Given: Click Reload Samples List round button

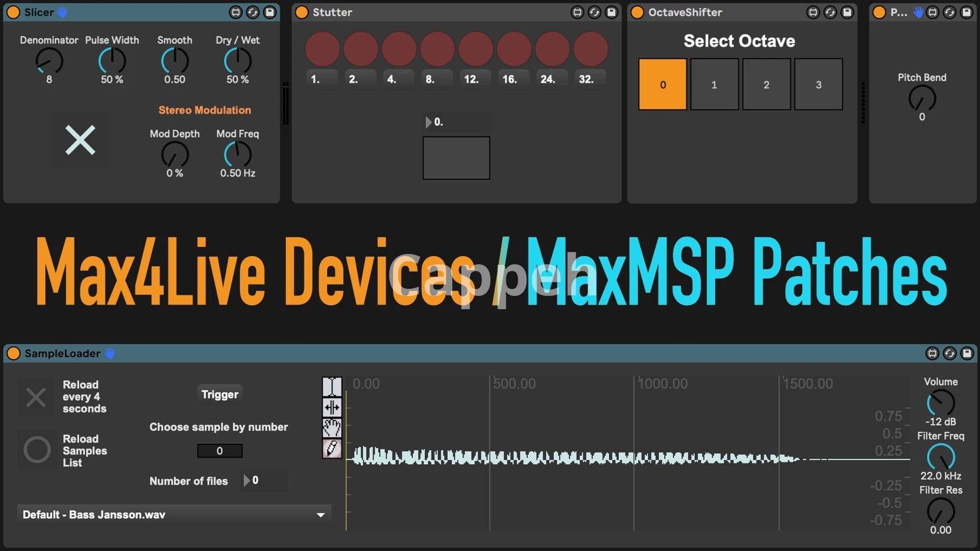Looking at the screenshot, I should (x=37, y=449).
